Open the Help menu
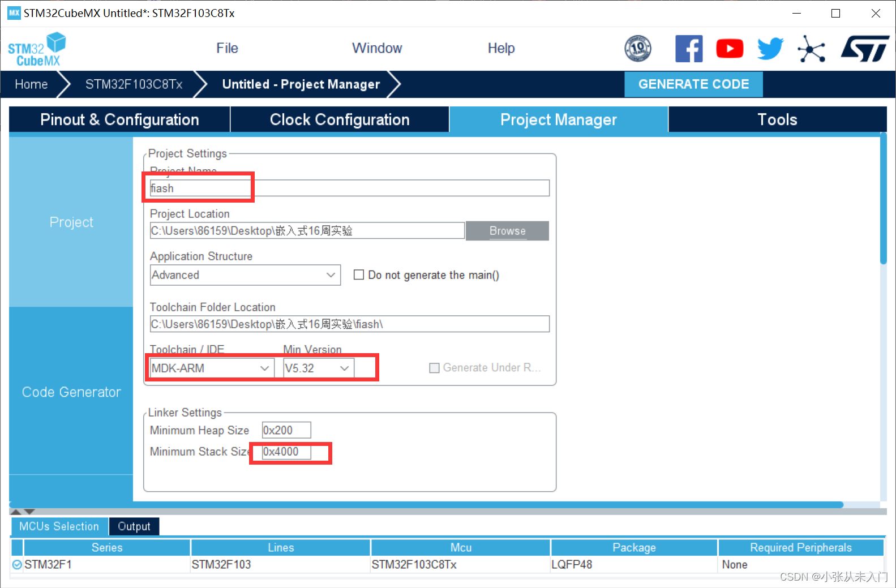The height and width of the screenshot is (588, 896). point(501,48)
